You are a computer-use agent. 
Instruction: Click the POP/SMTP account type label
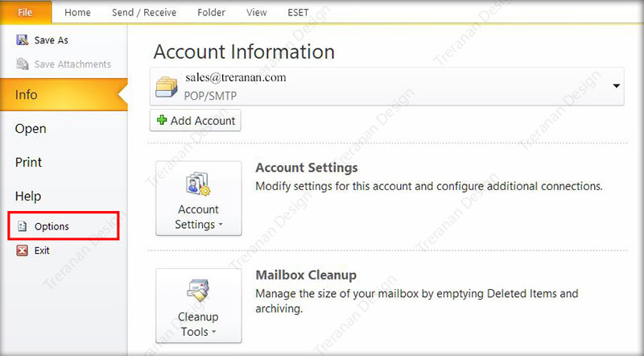tap(210, 96)
